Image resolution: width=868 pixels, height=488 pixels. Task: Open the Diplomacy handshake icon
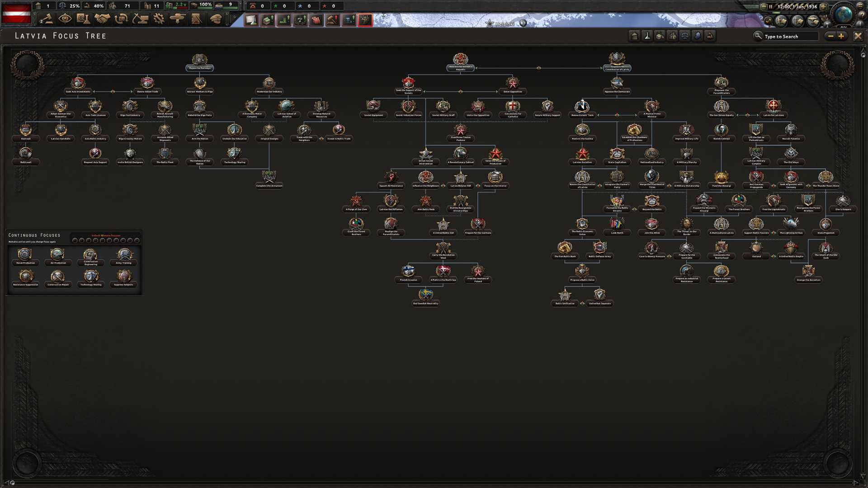[x=103, y=19]
